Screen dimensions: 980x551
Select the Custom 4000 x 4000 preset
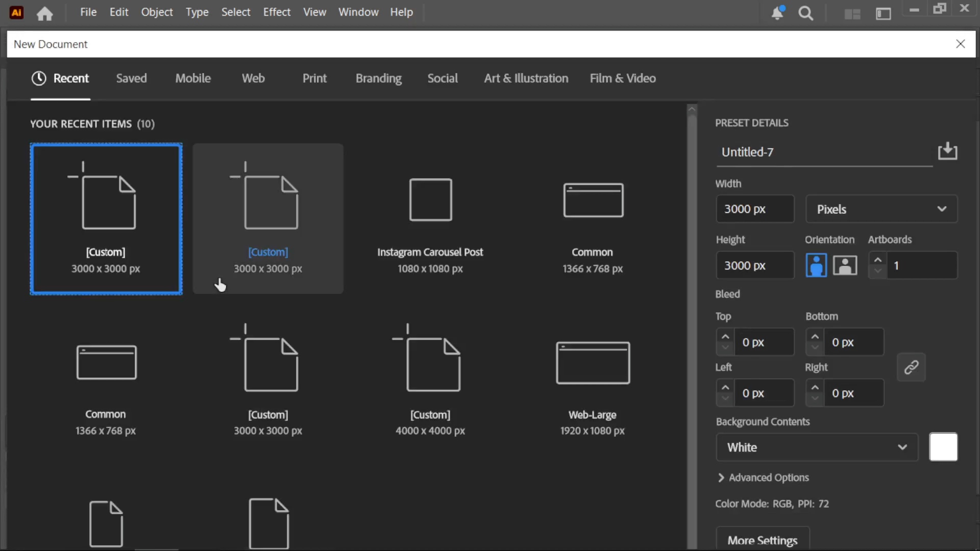[x=430, y=380]
